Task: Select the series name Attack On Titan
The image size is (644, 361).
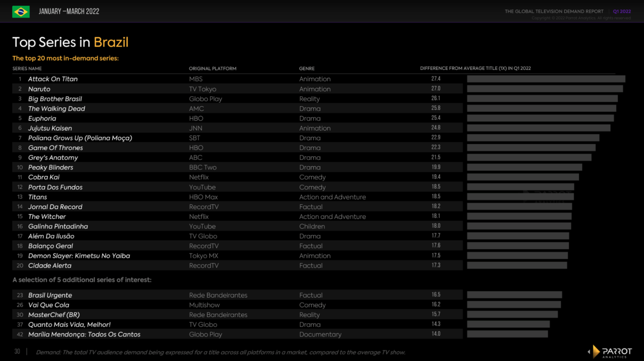Action: pos(53,79)
